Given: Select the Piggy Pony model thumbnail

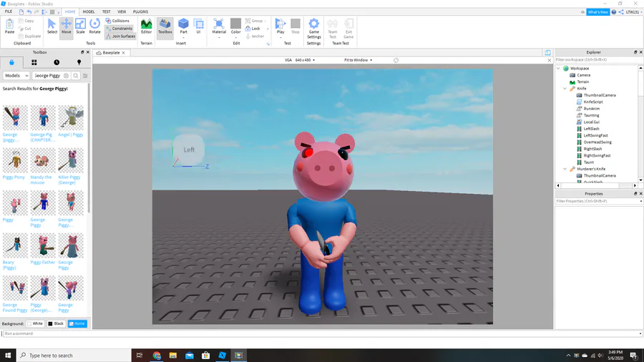Looking at the screenshot, I should (15, 160).
